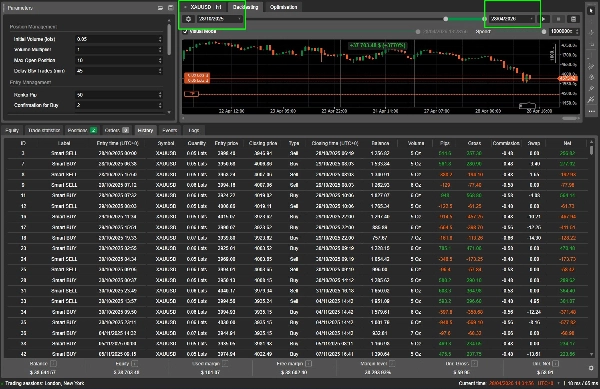The image size is (600, 389).
Task: Click the scroll-down arrow of the history table
Action: tap(592, 355)
